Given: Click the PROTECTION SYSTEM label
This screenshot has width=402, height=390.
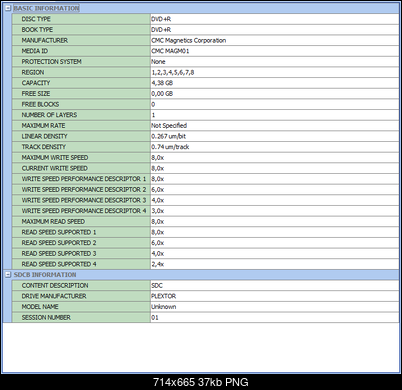Looking at the screenshot, I should coord(52,62).
